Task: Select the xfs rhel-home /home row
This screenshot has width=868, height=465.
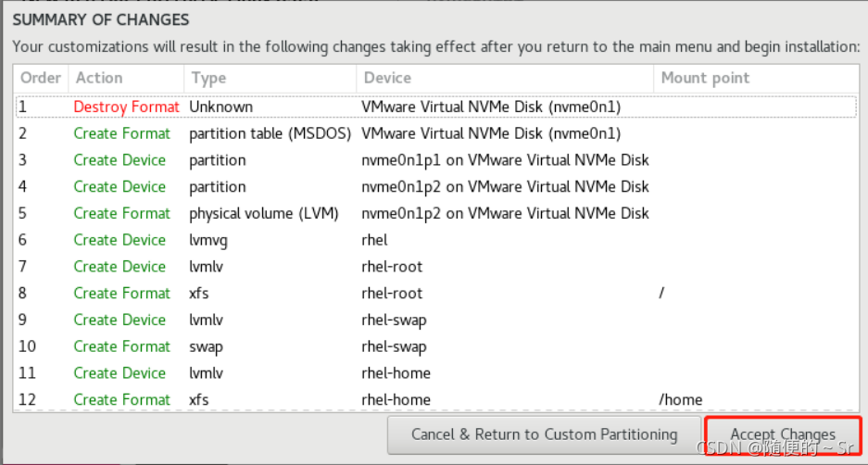Action: point(436,399)
